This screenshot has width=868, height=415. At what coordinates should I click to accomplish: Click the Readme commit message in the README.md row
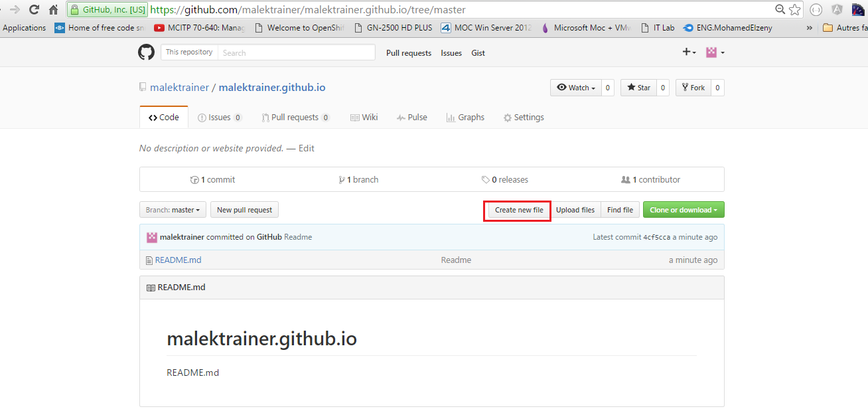point(456,260)
